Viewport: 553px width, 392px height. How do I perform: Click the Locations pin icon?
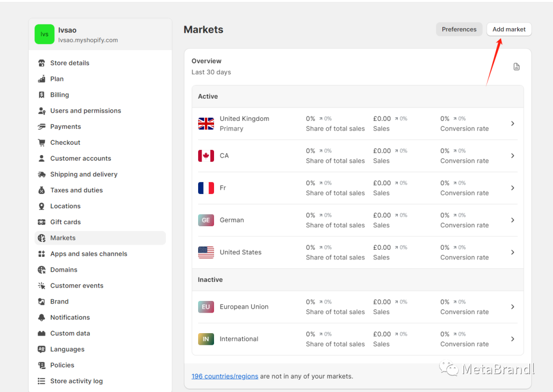point(41,206)
